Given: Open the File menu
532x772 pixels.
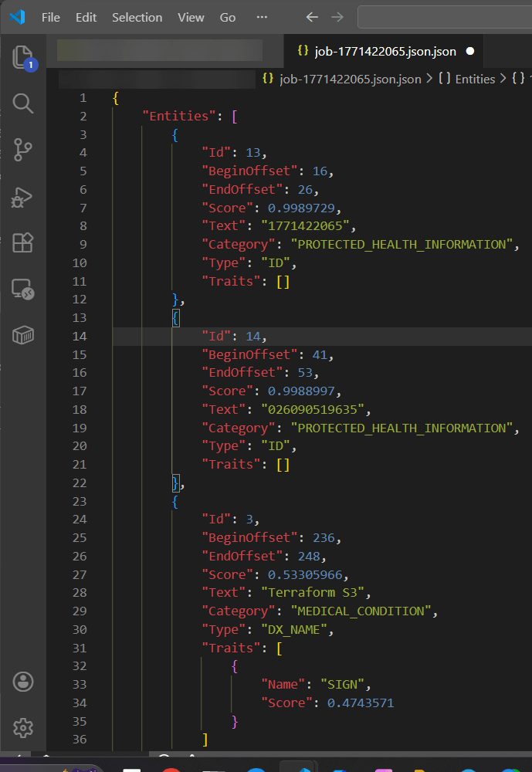Looking at the screenshot, I should [x=51, y=17].
